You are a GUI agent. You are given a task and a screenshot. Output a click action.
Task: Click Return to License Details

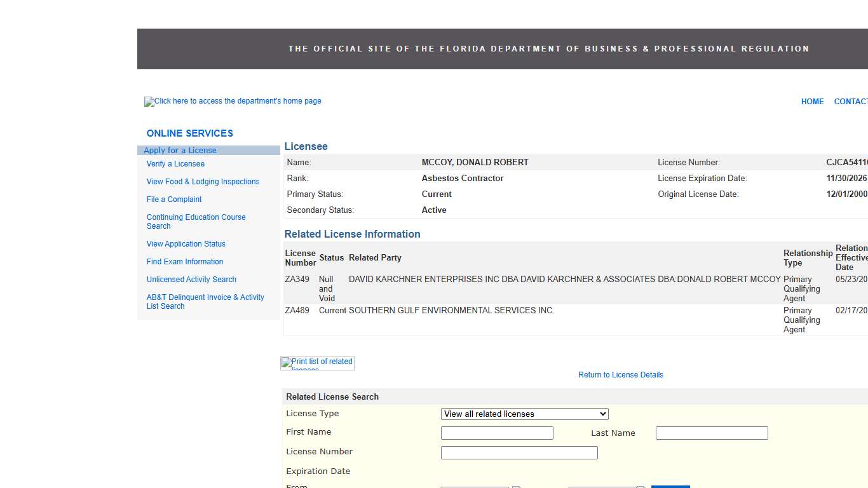(x=620, y=374)
